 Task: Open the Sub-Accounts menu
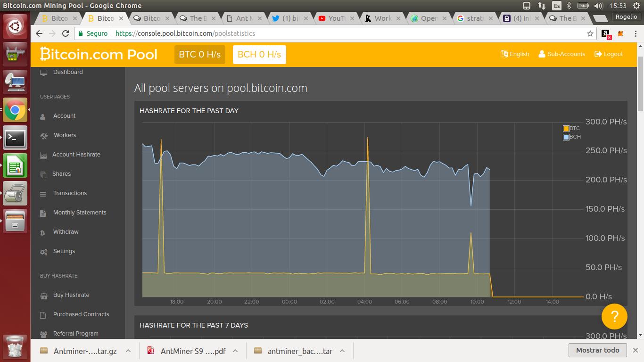click(562, 54)
